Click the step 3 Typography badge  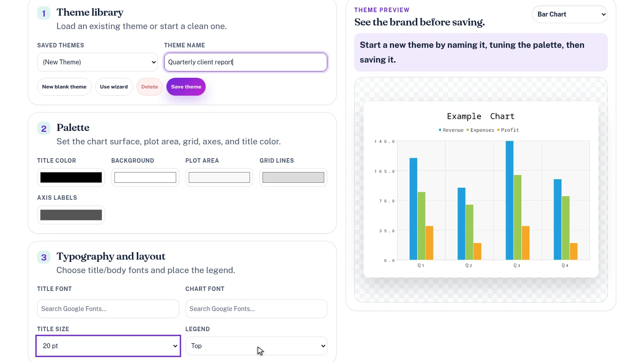click(x=44, y=257)
